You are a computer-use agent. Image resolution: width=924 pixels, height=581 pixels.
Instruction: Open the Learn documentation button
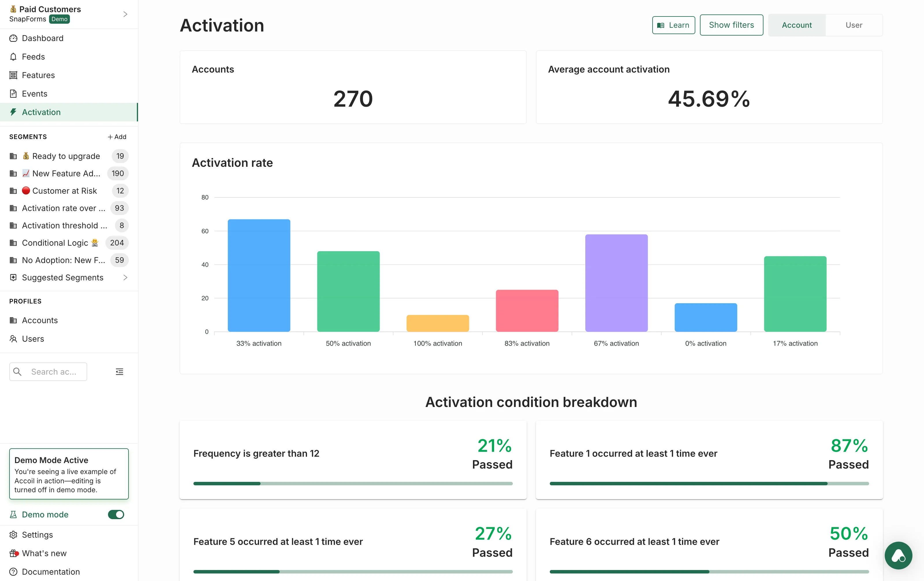pyautogui.click(x=673, y=25)
